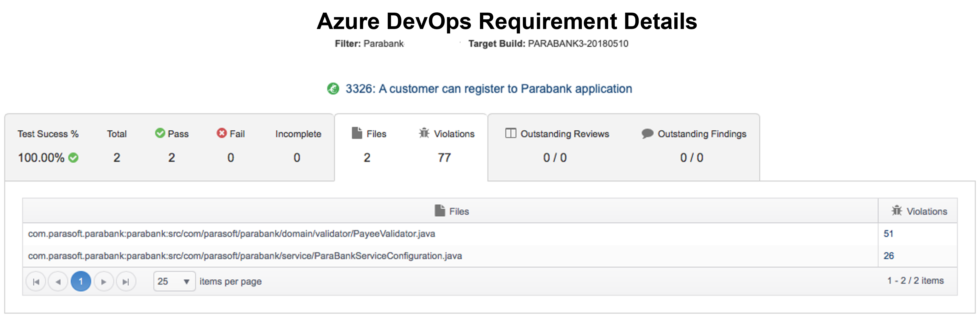Select the PayeeValidator.java file row
Viewport: 980px width, 317px height.
point(490,234)
